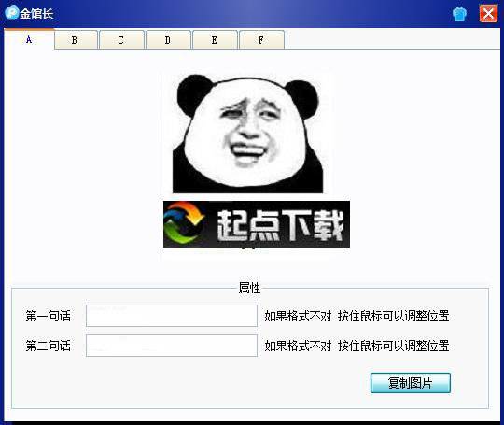Screen dimensions: 504x425
Task: Click the hint text beside 第二句话 field
Action: (x=357, y=346)
